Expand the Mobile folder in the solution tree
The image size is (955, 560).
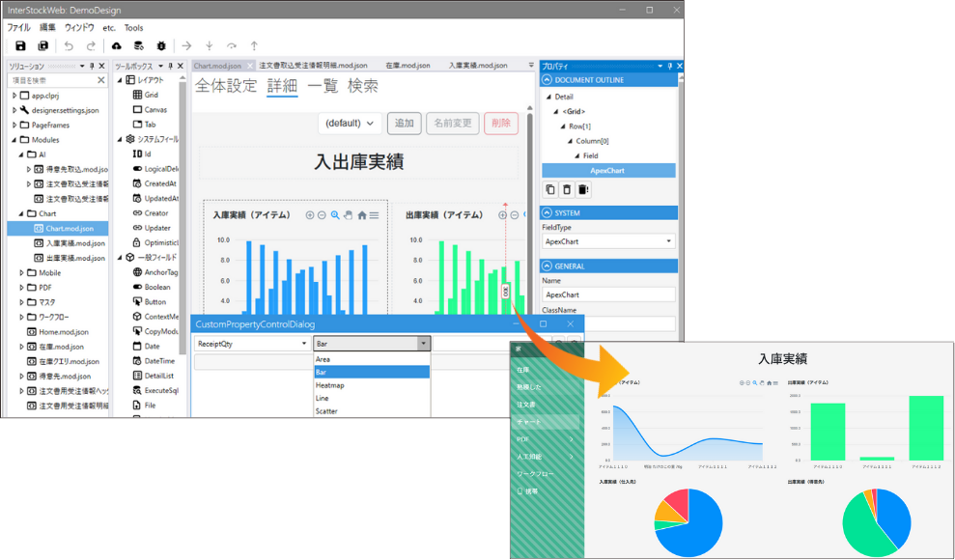(x=22, y=273)
